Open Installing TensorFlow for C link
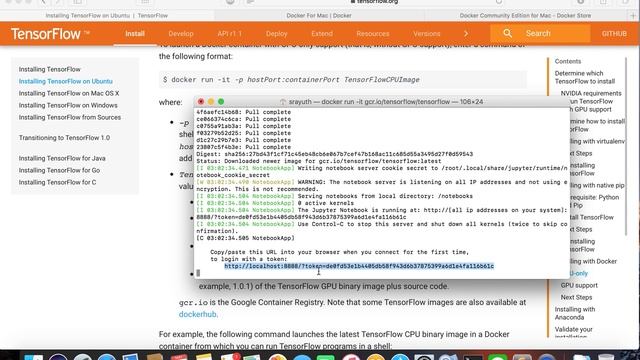Viewport: 640px width, 360px height. point(58,182)
